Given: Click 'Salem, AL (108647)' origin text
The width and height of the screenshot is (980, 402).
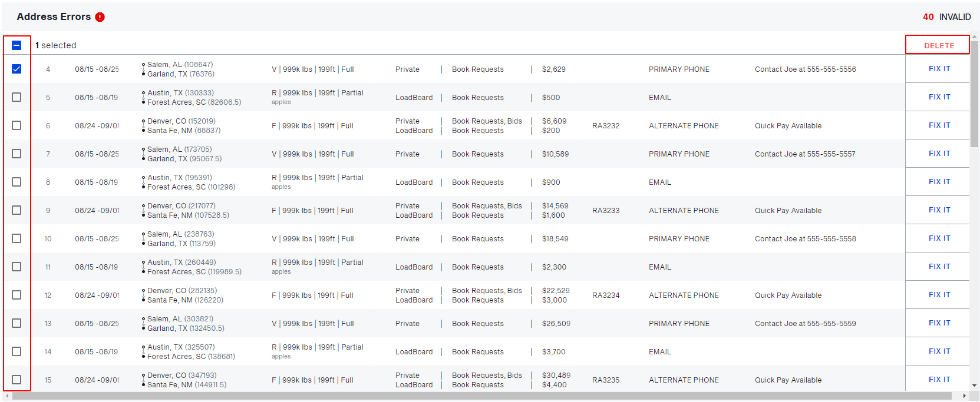Looking at the screenshot, I should point(180,65).
